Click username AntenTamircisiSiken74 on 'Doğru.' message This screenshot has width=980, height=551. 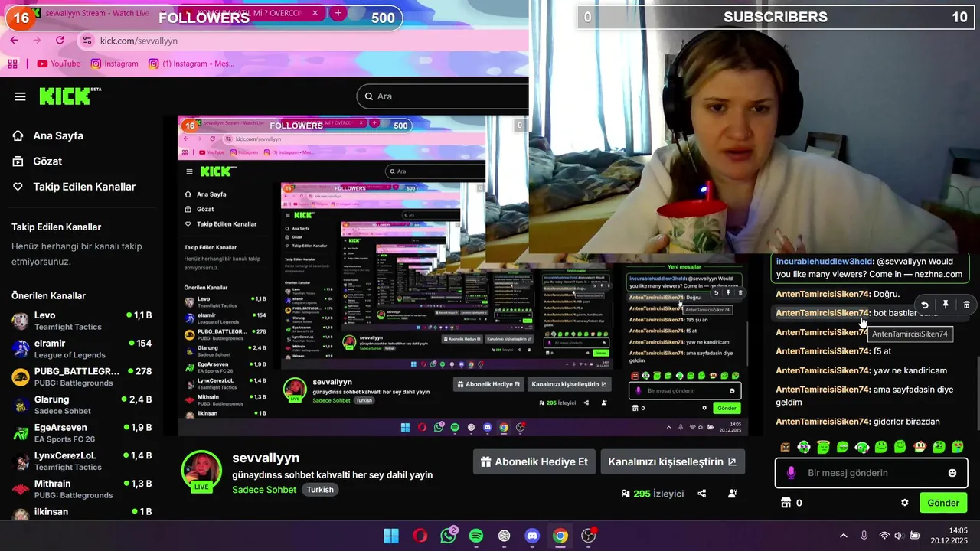(x=823, y=294)
